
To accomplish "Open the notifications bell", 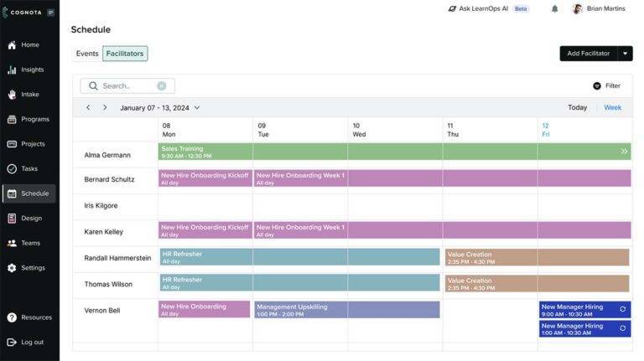I will pos(554,8).
